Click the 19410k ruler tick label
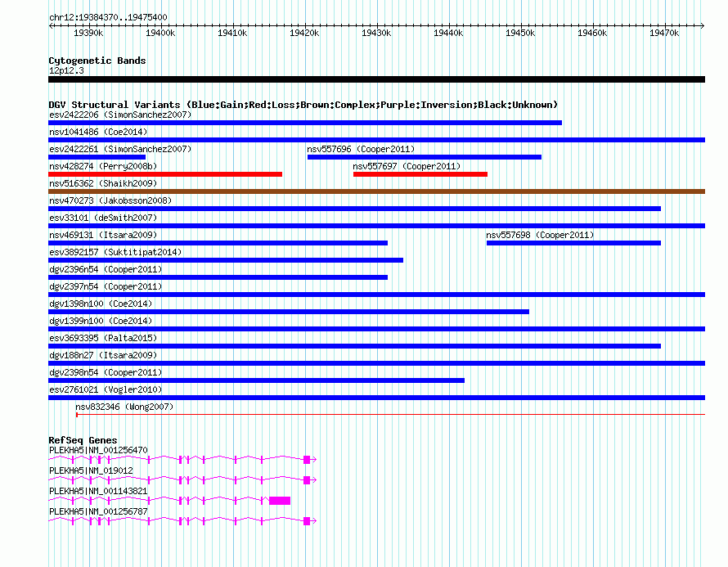The width and height of the screenshot is (728, 567). (232, 34)
